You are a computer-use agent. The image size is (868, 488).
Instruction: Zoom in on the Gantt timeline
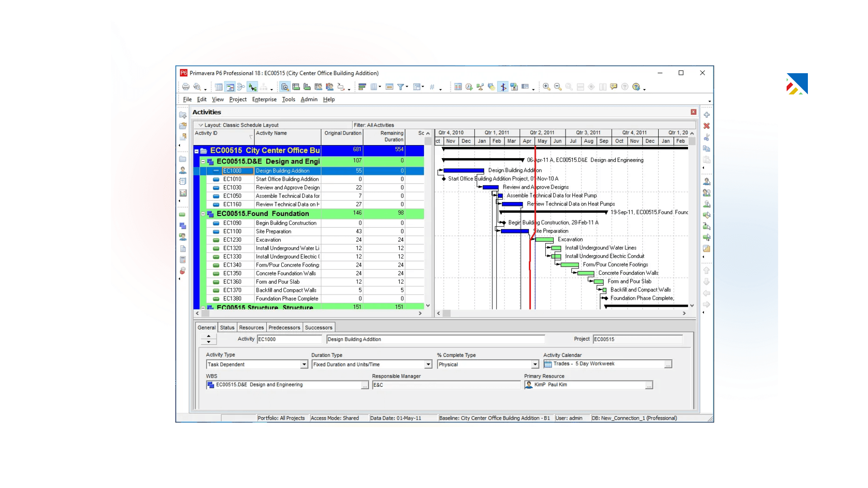click(x=546, y=87)
